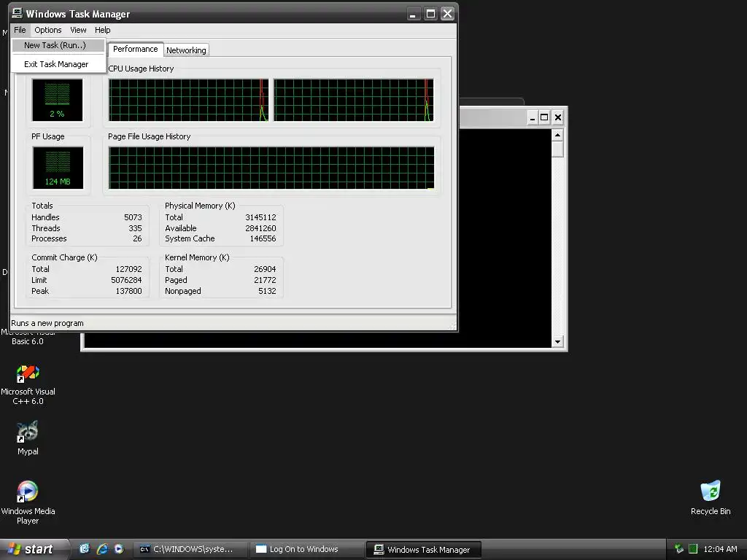
Task: Click Commit Charge Limit 5076284
Action: point(126,280)
